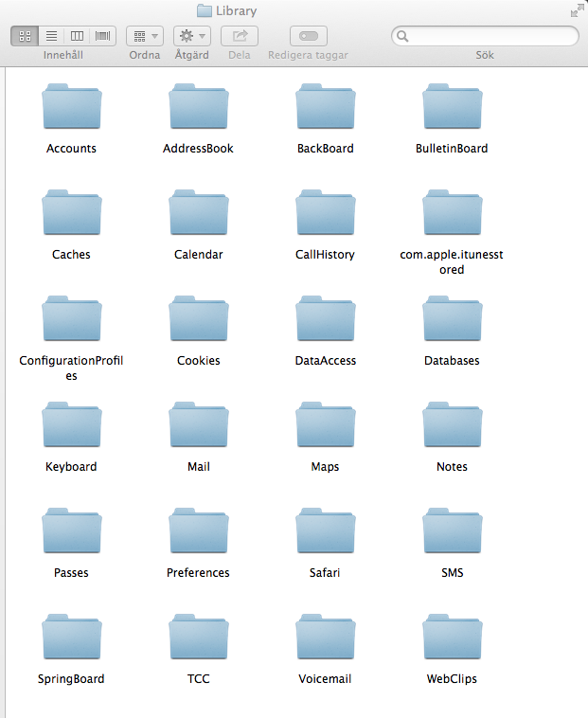Image resolution: width=588 pixels, height=718 pixels.
Task: Click the 'Calendar' folder name label
Action: 199,255
